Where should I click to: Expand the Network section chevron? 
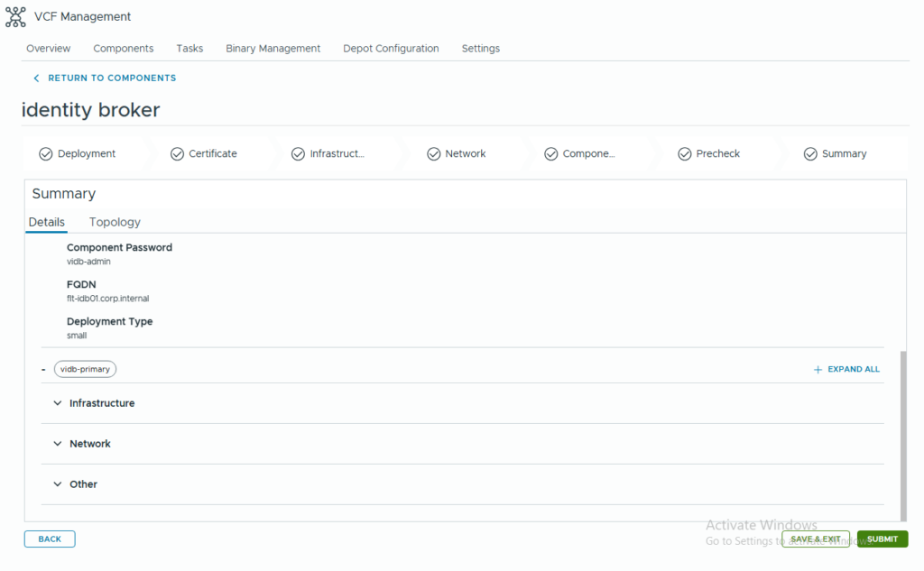(x=58, y=444)
